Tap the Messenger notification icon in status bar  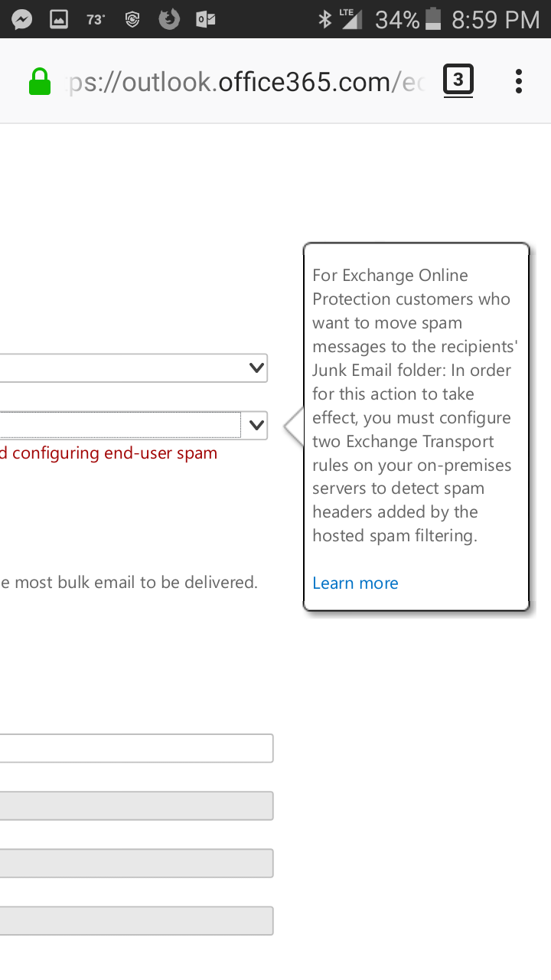pyautogui.click(x=22, y=19)
